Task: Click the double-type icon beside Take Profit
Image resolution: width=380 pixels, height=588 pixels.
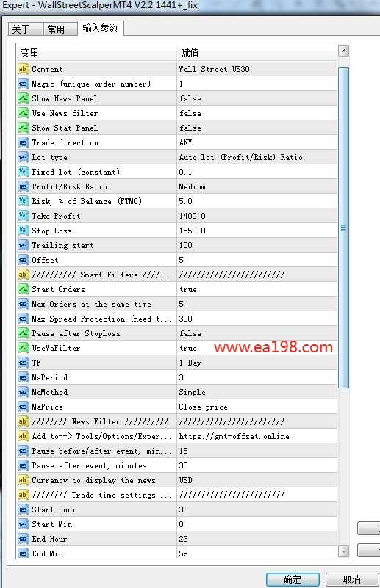Action: pos(23,216)
